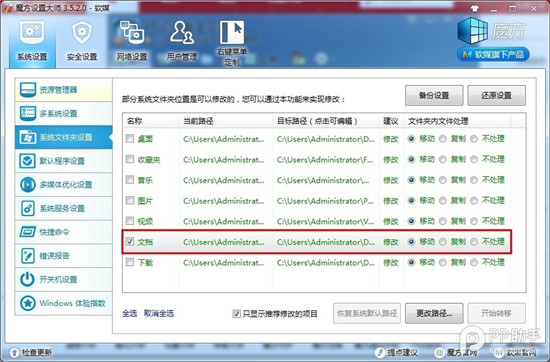Check the 图片 folder checkbox

[130, 200]
